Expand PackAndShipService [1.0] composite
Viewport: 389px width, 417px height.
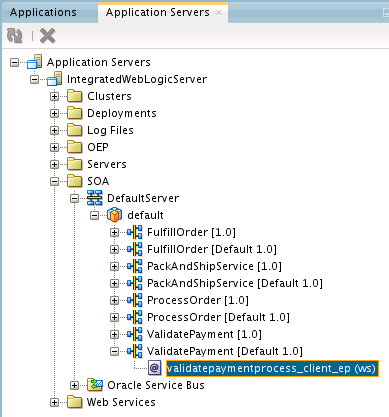114,266
